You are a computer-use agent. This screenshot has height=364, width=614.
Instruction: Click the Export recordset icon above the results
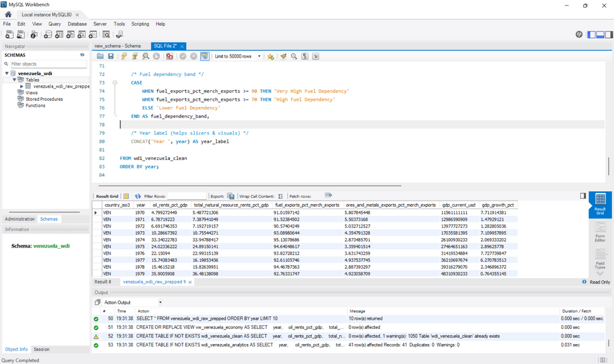[230, 195]
